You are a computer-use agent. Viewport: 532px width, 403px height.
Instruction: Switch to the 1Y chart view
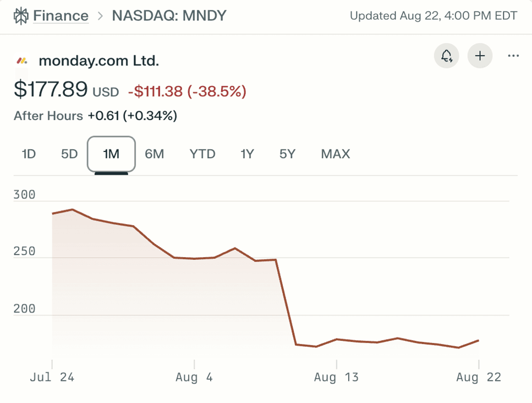(247, 154)
